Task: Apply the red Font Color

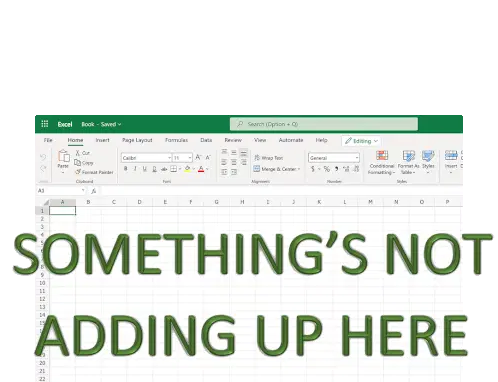Action: (201, 169)
